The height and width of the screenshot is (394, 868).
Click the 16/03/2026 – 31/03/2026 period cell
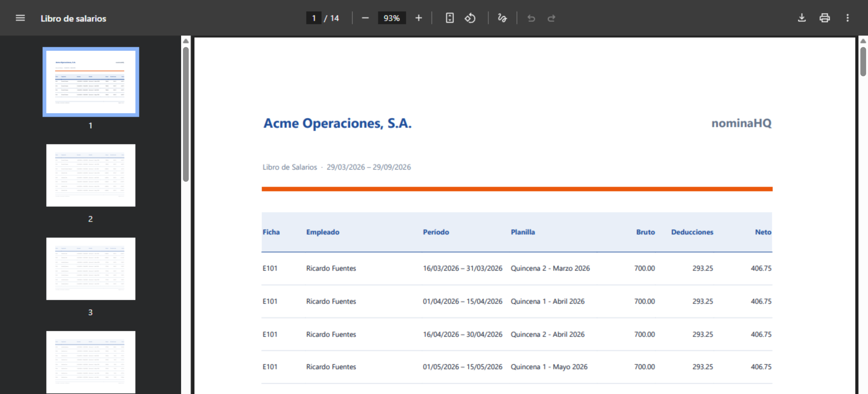point(462,268)
